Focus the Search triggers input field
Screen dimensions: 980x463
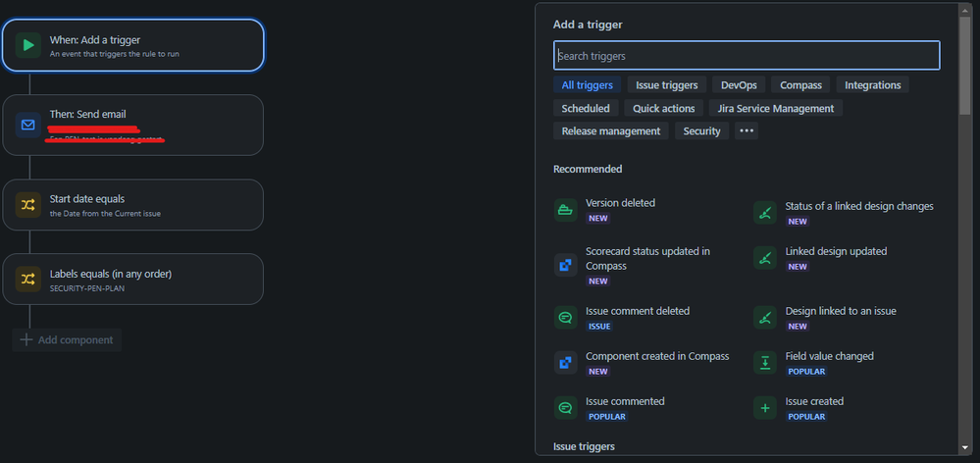pos(747,56)
